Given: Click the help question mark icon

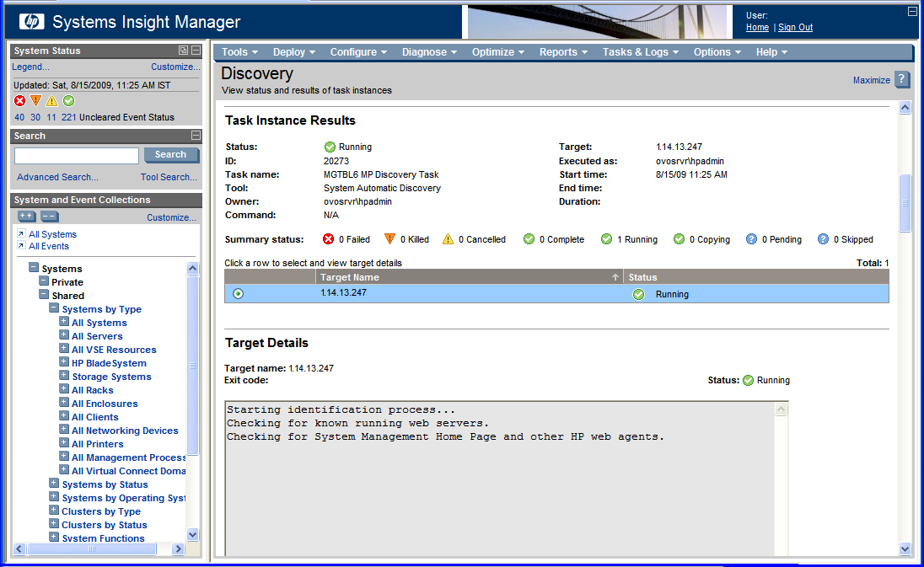Looking at the screenshot, I should 901,79.
